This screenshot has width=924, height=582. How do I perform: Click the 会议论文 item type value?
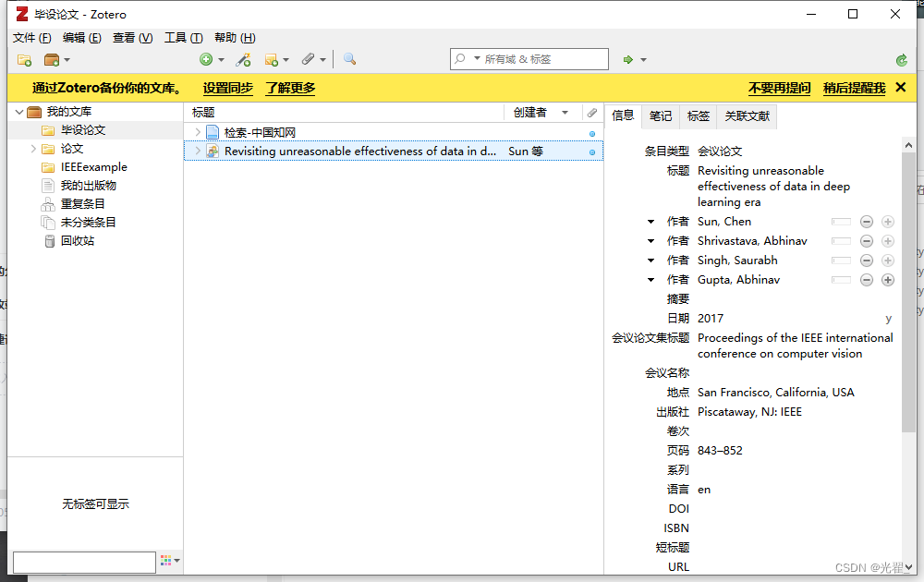pyautogui.click(x=720, y=152)
